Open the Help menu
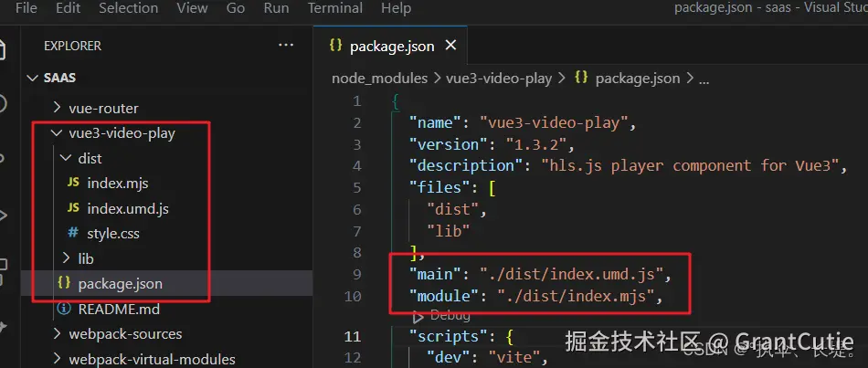 pos(396,8)
